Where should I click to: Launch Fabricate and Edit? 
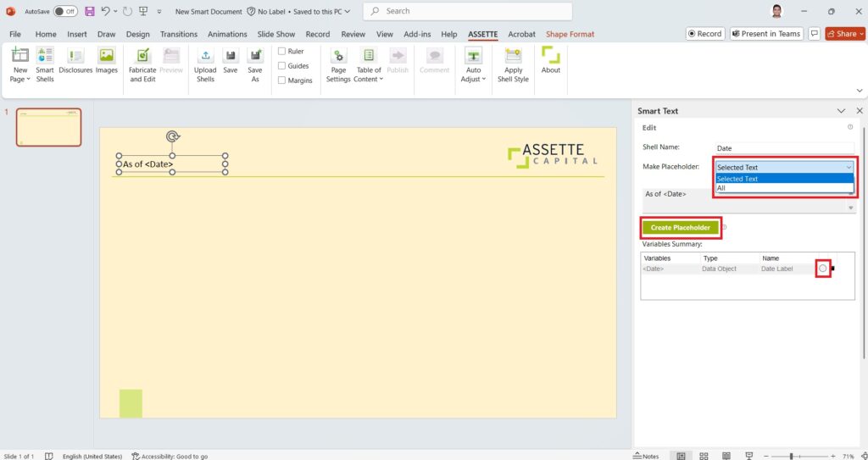pyautogui.click(x=142, y=64)
